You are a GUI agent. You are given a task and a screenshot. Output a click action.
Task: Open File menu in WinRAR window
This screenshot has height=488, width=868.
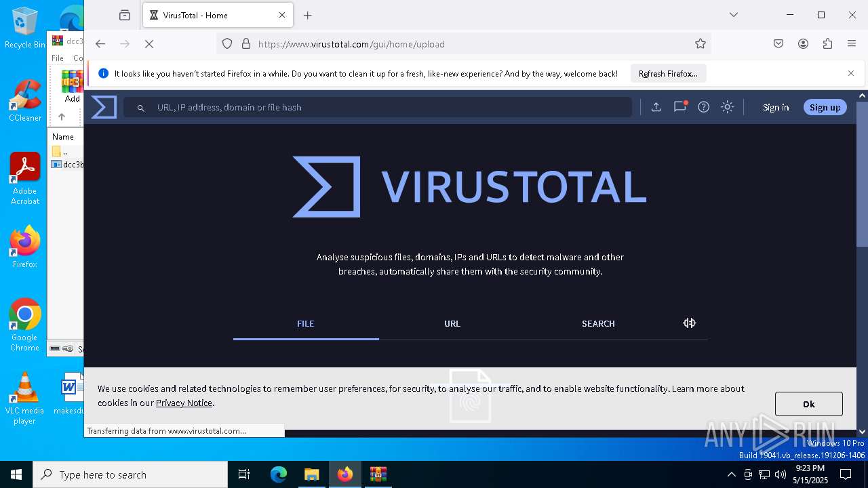(x=58, y=58)
